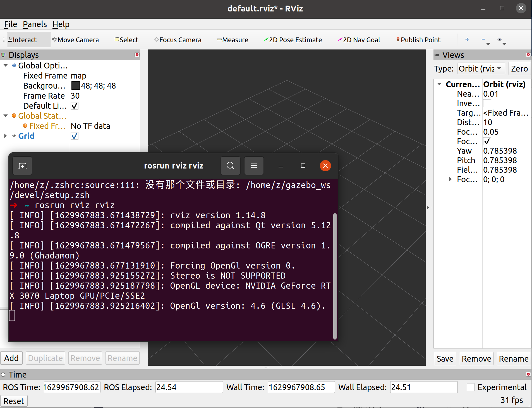Disable the Grid display checkbox
This screenshot has width=532, height=408.
click(x=74, y=136)
